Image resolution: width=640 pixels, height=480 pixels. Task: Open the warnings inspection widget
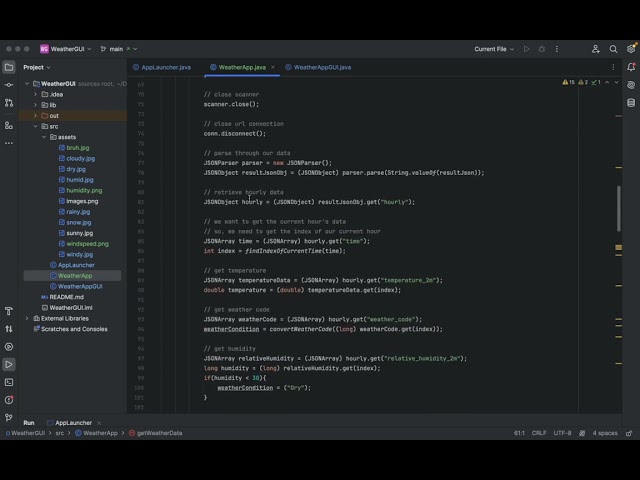[x=581, y=82]
